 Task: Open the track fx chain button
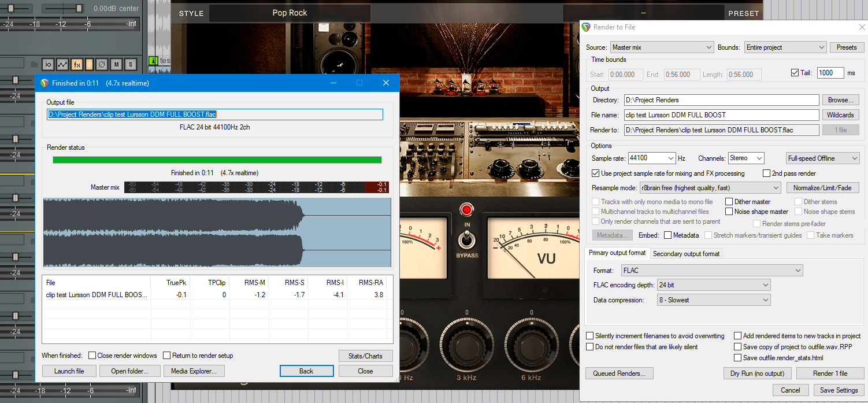pos(76,64)
